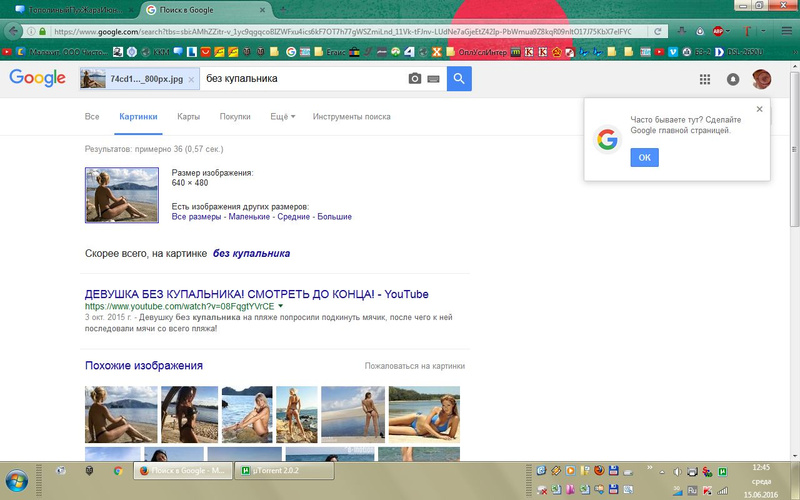Switch to the Покупки tab
Viewport: 800px width, 500px height.
235,117
